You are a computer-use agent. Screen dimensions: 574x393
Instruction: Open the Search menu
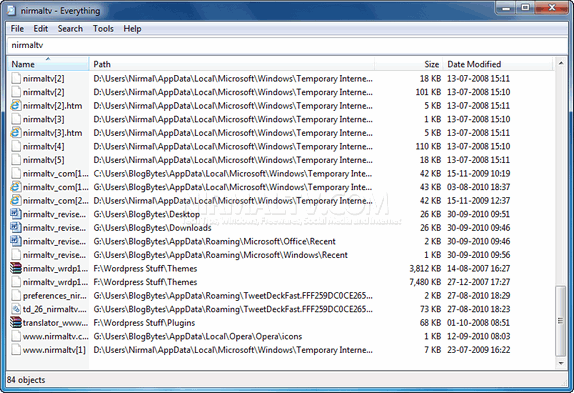pos(70,29)
